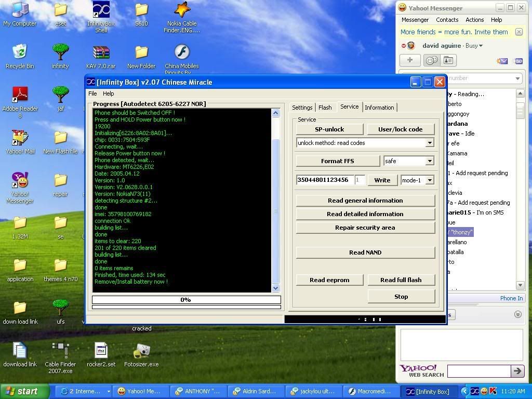Image resolution: width=532 pixels, height=399 pixels.
Task: Open KAV 7.0.rar archive icon
Action: (x=101, y=56)
